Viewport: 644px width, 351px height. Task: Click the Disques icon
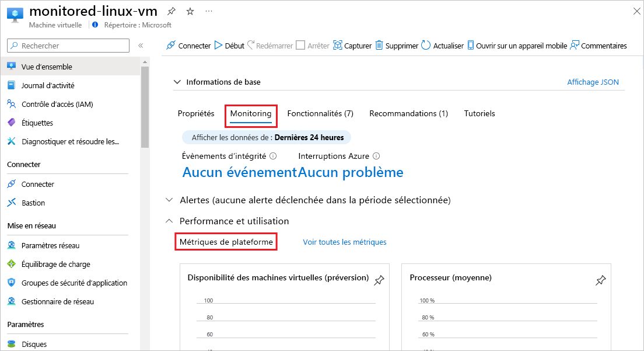tap(12, 344)
